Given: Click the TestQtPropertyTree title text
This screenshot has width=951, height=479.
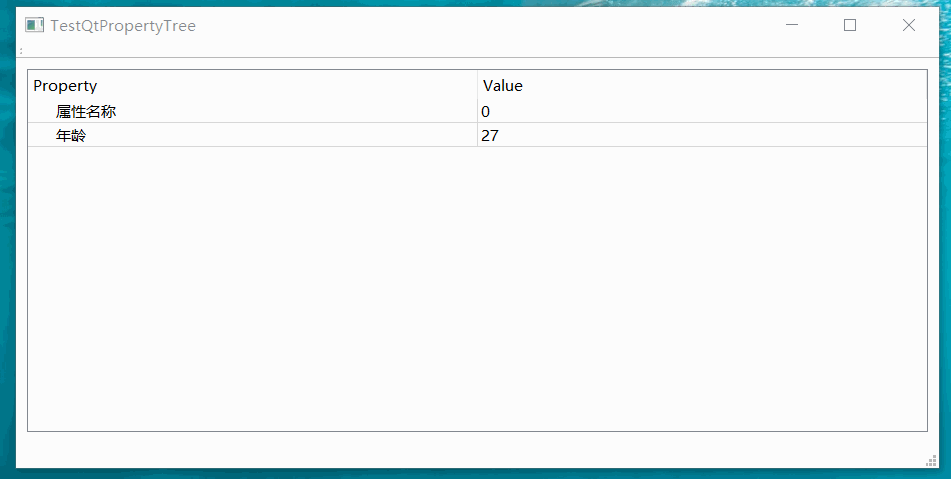Looking at the screenshot, I should (x=123, y=25).
